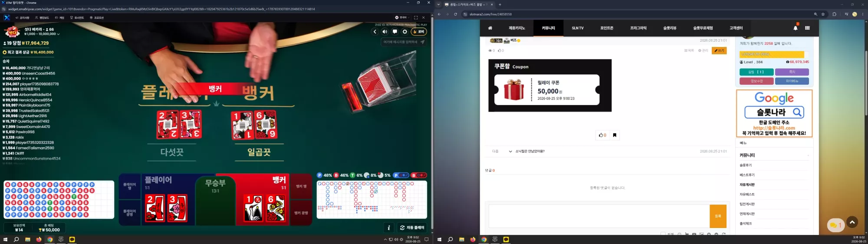Click the 마이메뉴 button
Viewport: 868px width, 244px height.
point(792,81)
